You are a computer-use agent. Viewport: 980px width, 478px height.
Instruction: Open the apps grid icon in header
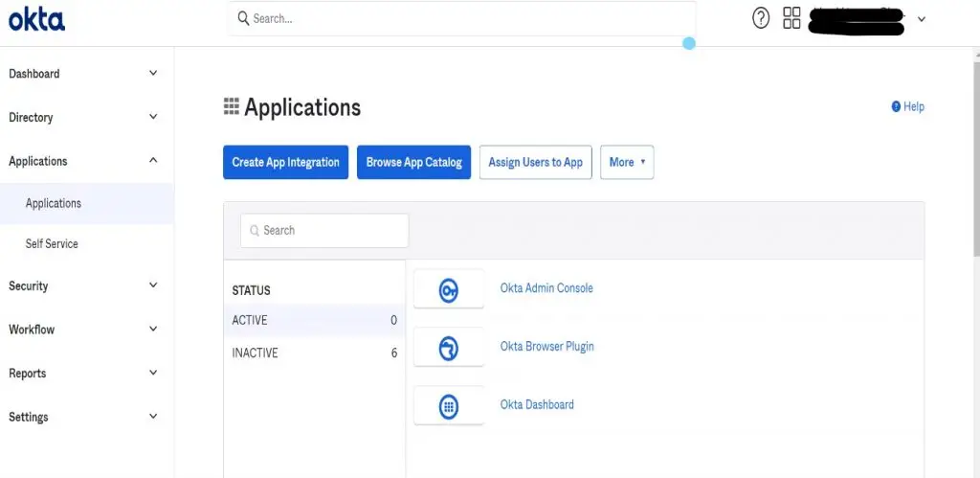click(x=791, y=18)
